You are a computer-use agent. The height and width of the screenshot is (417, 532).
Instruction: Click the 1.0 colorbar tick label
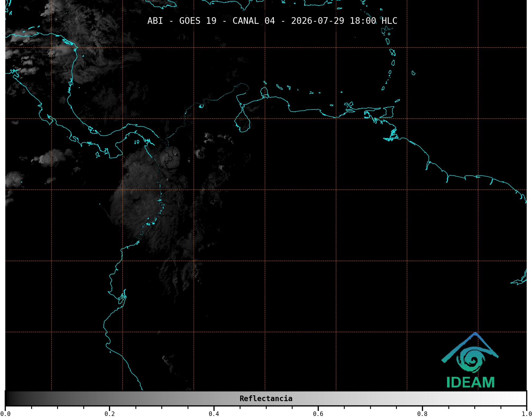pyautogui.click(x=526, y=414)
